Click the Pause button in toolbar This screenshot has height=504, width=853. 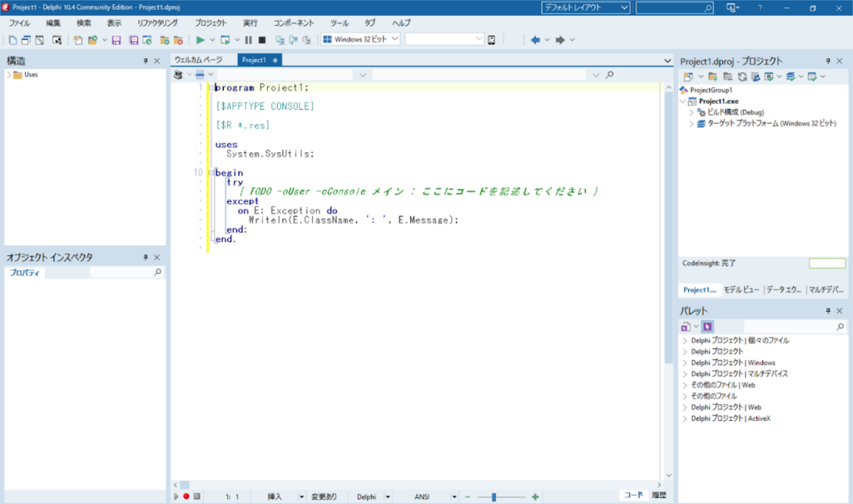pos(248,40)
